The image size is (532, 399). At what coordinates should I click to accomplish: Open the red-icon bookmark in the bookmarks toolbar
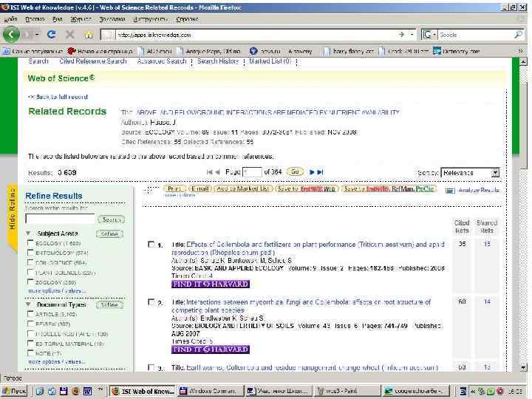[x=100, y=51]
